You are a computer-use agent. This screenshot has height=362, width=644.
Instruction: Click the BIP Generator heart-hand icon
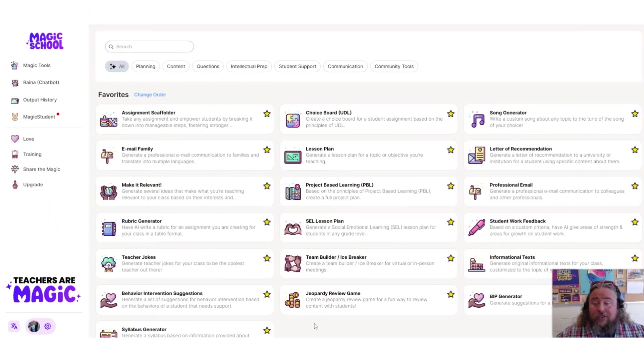coord(477,300)
